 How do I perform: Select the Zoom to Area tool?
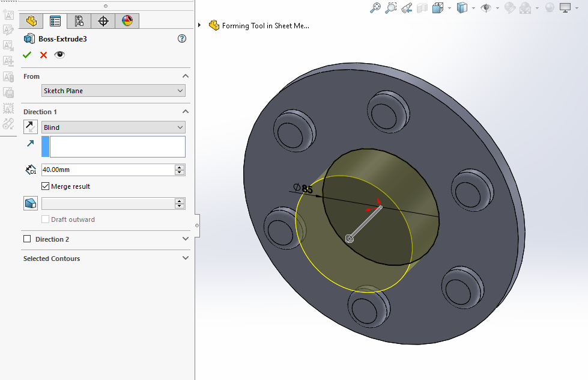pyautogui.click(x=391, y=8)
